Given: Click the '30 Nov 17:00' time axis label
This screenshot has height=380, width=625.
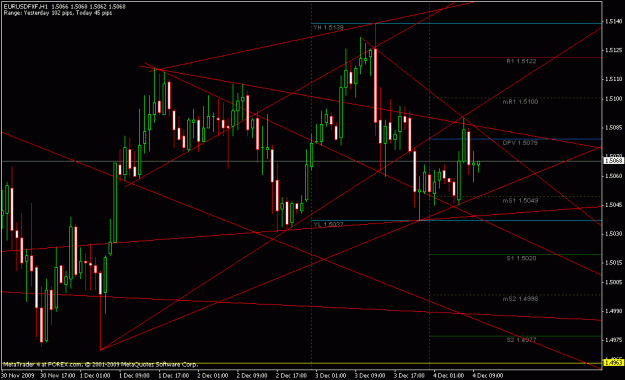Looking at the screenshot, I should pyautogui.click(x=57, y=375).
